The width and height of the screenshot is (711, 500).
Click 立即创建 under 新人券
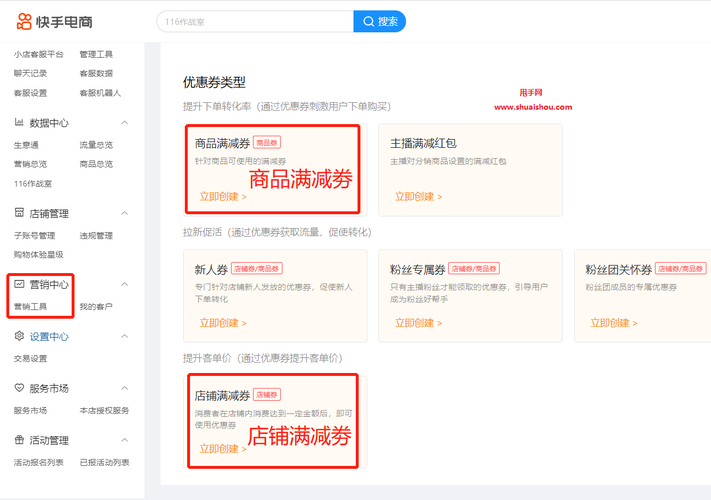pyautogui.click(x=222, y=323)
